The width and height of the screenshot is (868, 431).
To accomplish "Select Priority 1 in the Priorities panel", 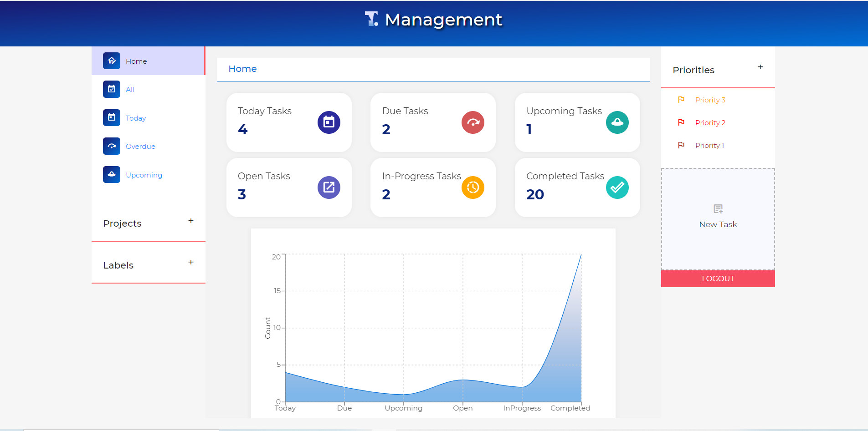I will [x=709, y=145].
